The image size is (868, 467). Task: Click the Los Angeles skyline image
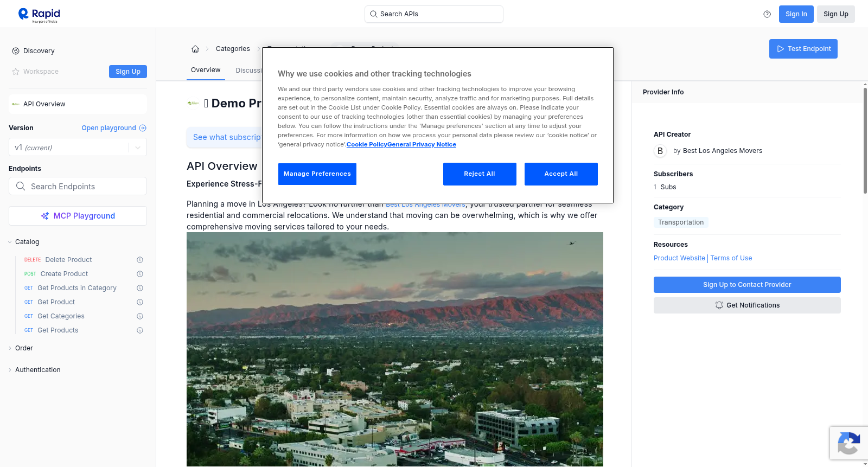395,349
